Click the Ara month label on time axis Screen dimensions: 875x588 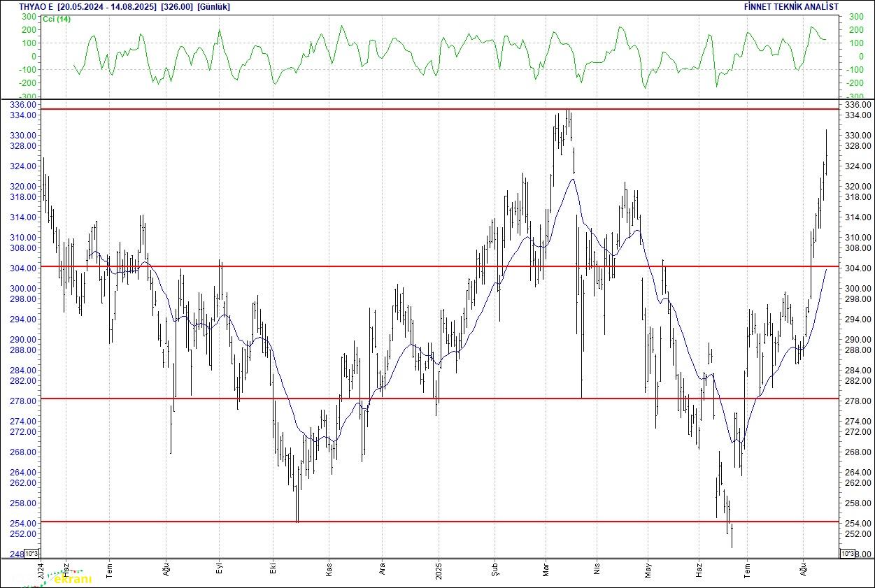383,570
